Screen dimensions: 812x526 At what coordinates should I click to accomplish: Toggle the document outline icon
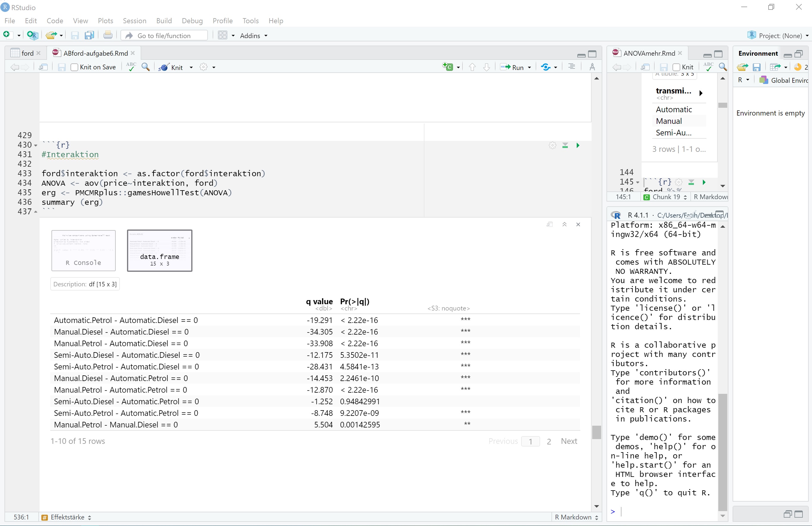pos(572,67)
